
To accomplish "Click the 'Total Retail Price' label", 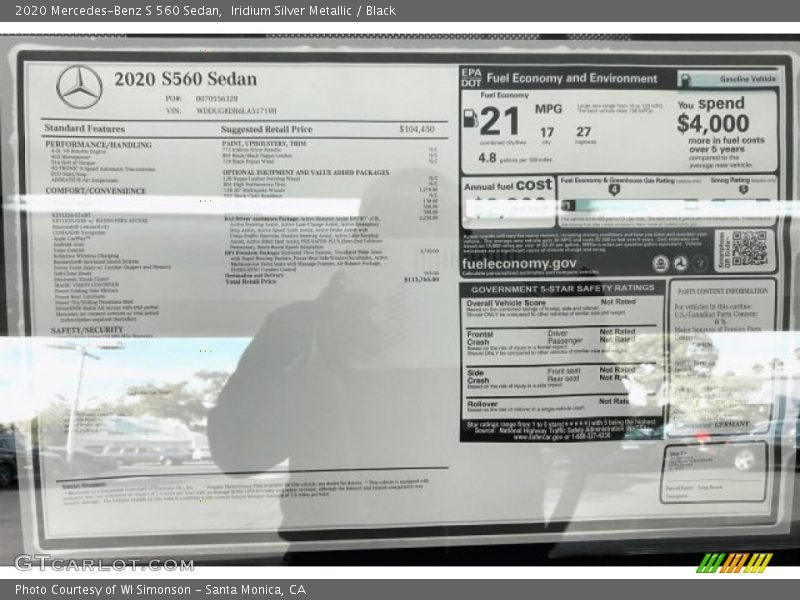I will coord(251,282).
